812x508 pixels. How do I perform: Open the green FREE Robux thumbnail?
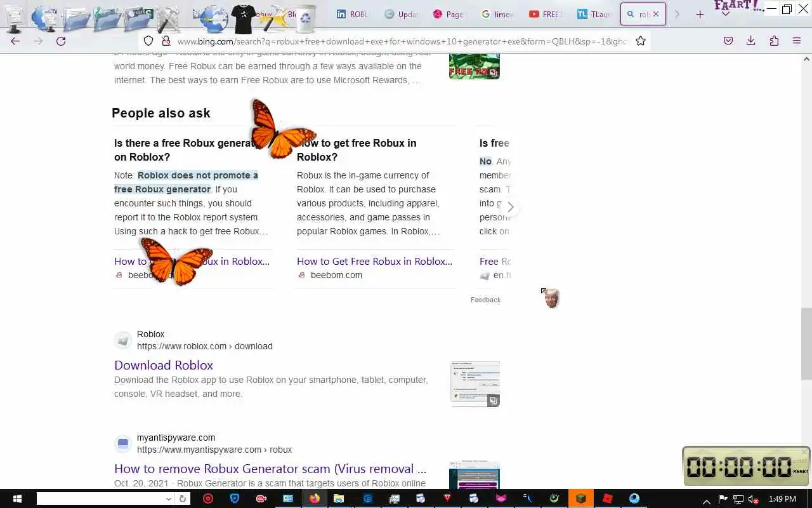tap(475, 65)
